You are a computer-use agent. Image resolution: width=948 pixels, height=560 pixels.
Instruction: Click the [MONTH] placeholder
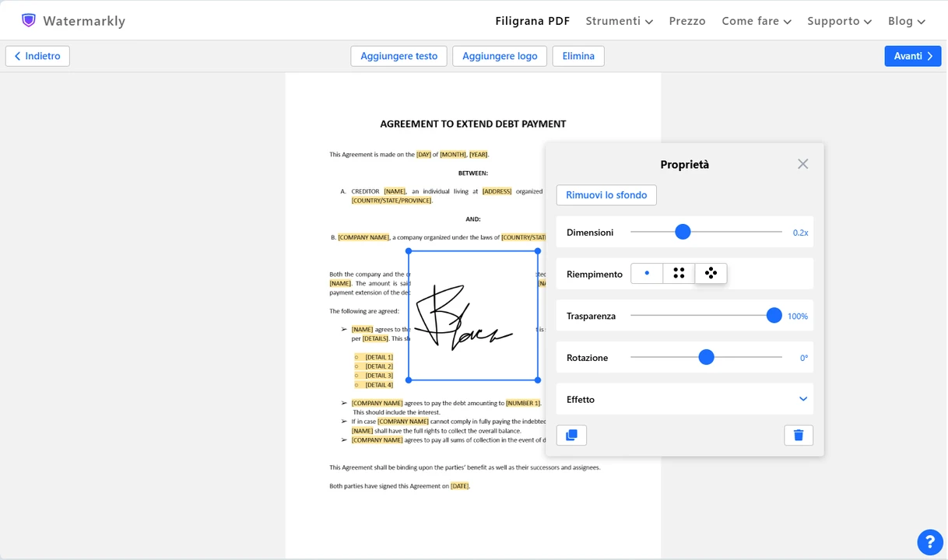pyautogui.click(x=453, y=154)
